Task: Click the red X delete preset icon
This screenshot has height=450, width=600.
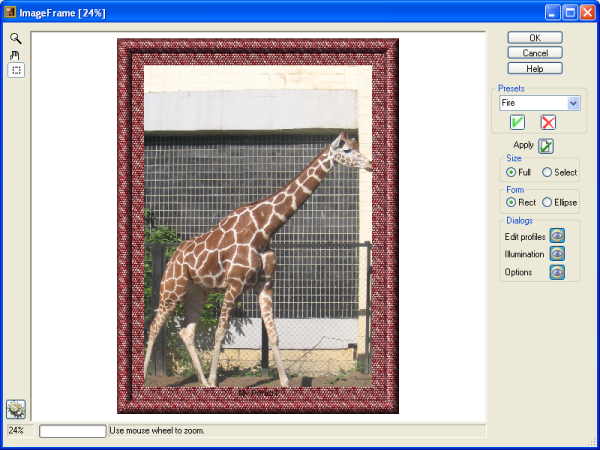Action: (548, 122)
